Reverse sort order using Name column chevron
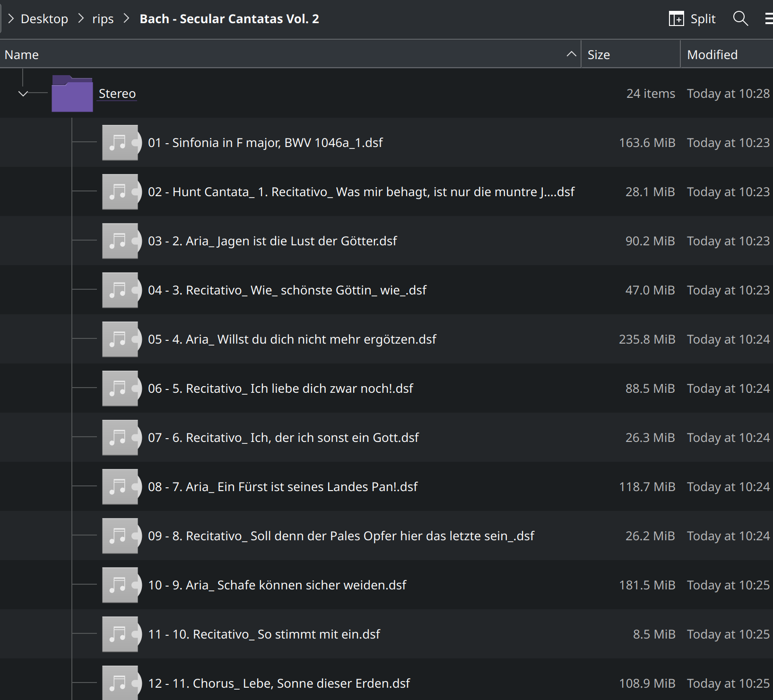Image resolution: width=773 pixels, height=700 pixels. click(571, 53)
